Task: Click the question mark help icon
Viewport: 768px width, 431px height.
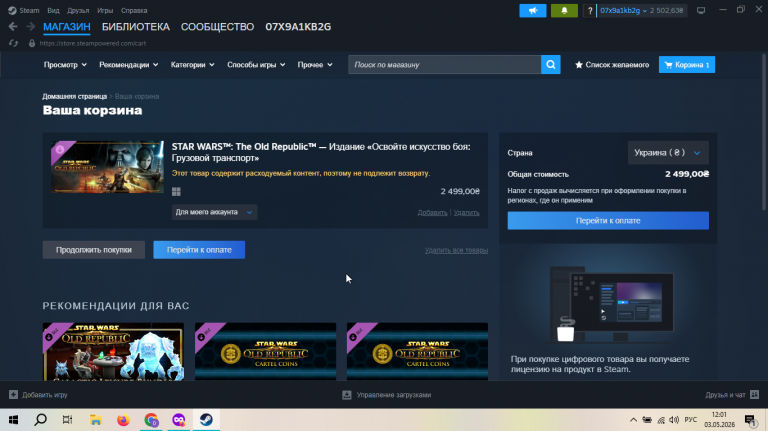Action: (x=590, y=10)
